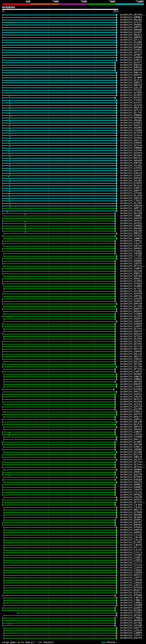This screenshot has height=644, width=146.
Task: Open hit UniRef100_Q9MAM6
Action: [x=131, y=30]
